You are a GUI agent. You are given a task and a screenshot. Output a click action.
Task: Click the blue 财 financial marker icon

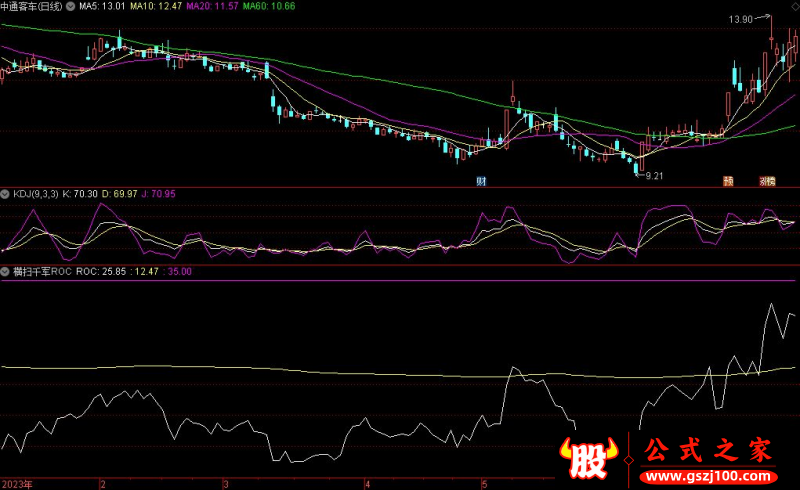pyautogui.click(x=481, y=181)
